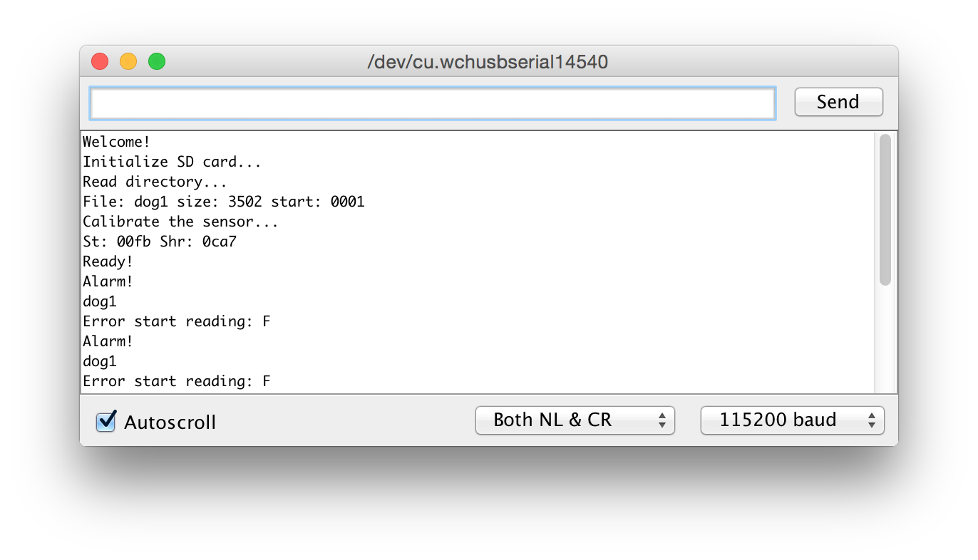Click the 'Initialize SD card...' line
This screenshot has width=978, height=560.
pyautogui.click(x=172, y=162)
